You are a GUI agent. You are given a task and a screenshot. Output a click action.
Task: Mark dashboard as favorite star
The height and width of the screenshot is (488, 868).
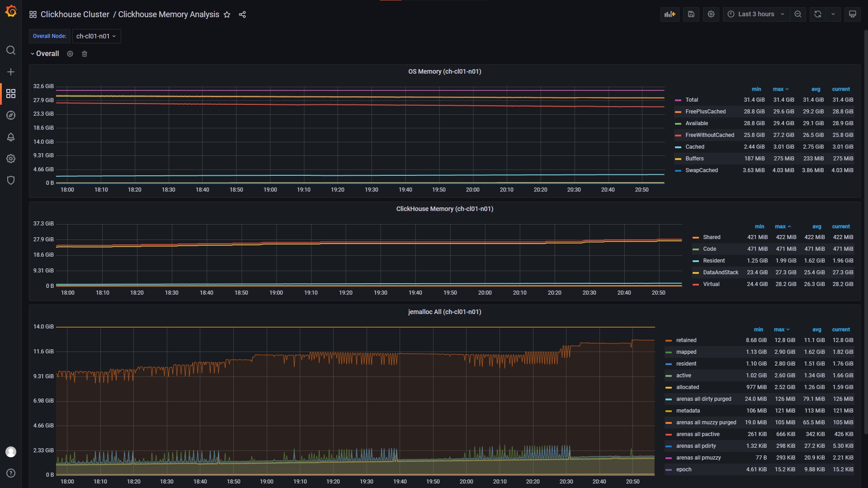[x=227, y=14]
